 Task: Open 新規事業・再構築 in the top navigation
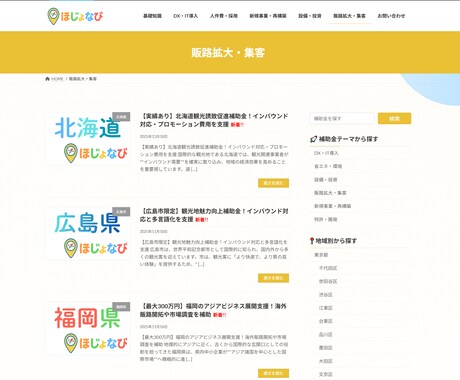[x=268, y=16]
